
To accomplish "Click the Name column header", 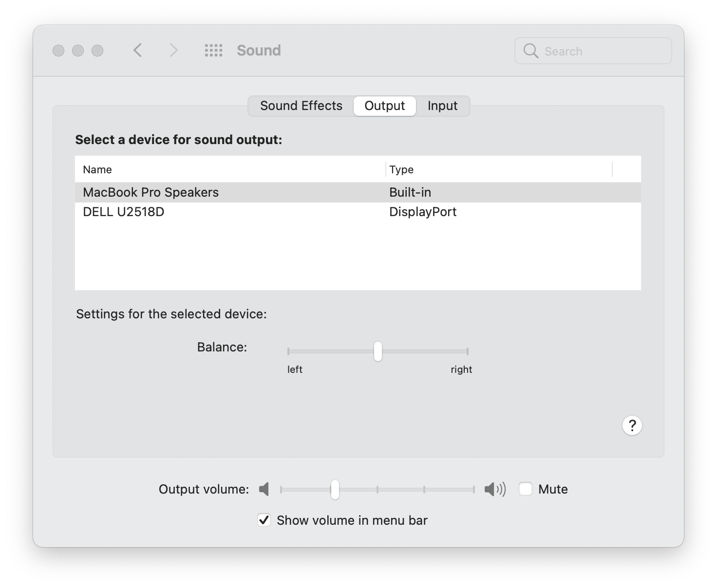I will pyautogui.click(x=230, y=169).
